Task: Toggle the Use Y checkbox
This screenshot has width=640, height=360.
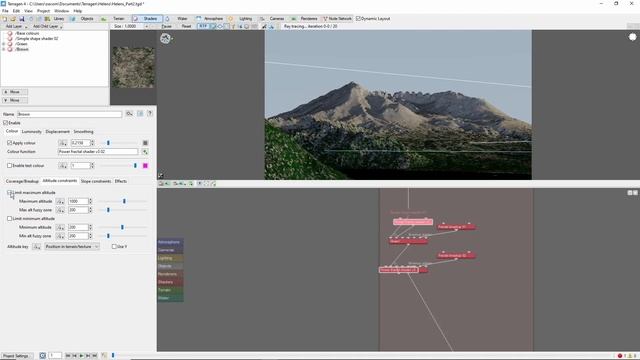Action: (x=114, y=247)
